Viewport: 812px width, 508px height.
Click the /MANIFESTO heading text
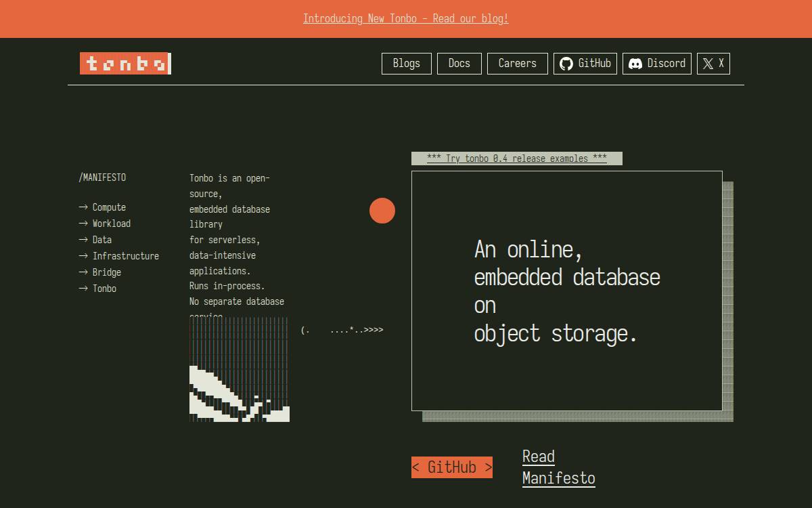click(x=102, y=177)
